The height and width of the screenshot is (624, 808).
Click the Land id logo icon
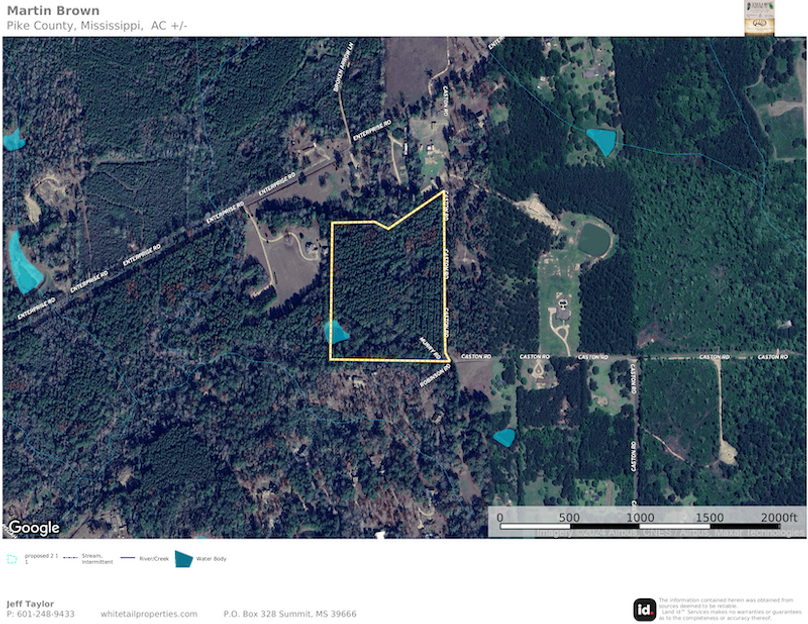644,610
